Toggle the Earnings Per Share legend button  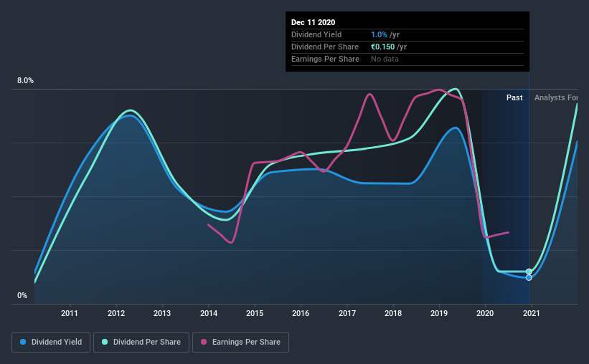240,343
